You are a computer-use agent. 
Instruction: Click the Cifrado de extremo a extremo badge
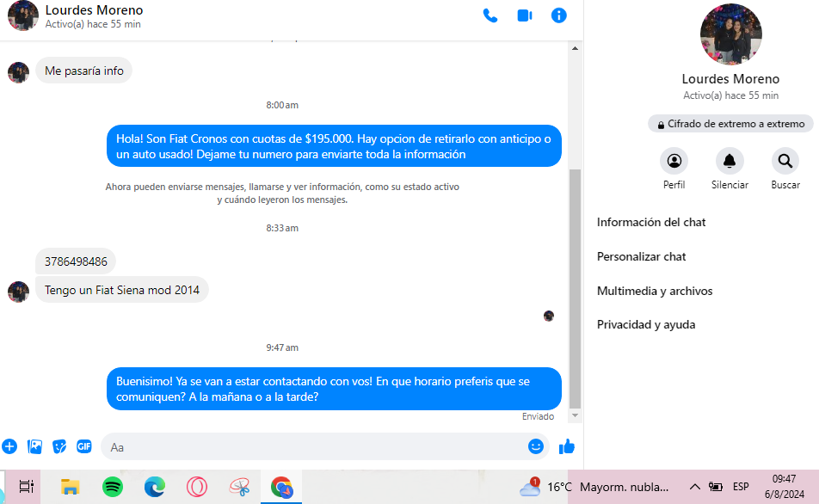click(x=730, y=124)
